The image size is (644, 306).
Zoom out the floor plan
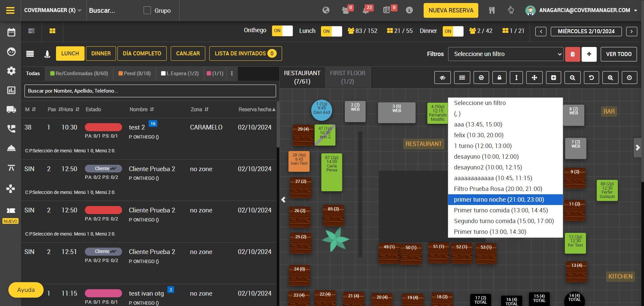(573, 78)
